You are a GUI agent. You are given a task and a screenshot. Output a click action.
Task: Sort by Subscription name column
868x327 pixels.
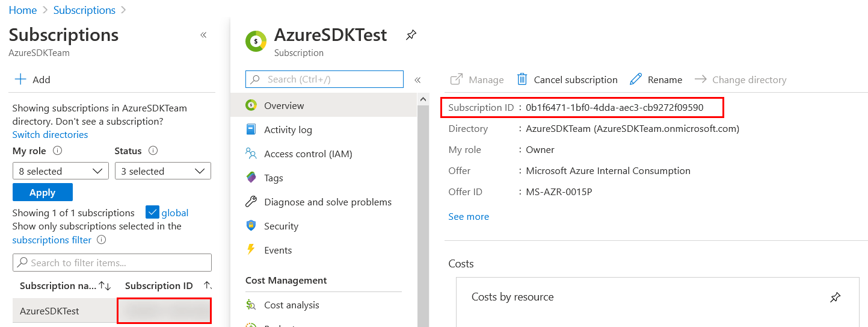point(65,285)
